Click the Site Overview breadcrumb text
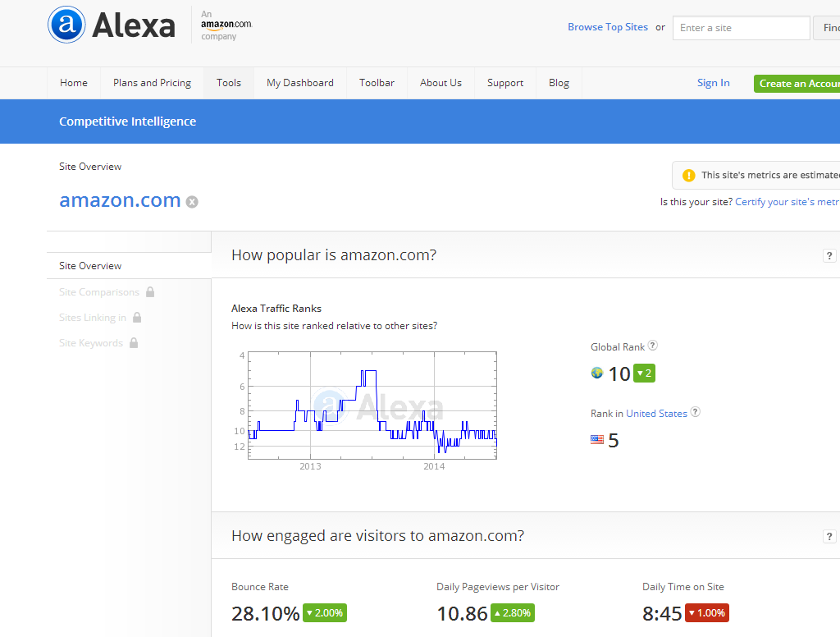 pos(90,166)
